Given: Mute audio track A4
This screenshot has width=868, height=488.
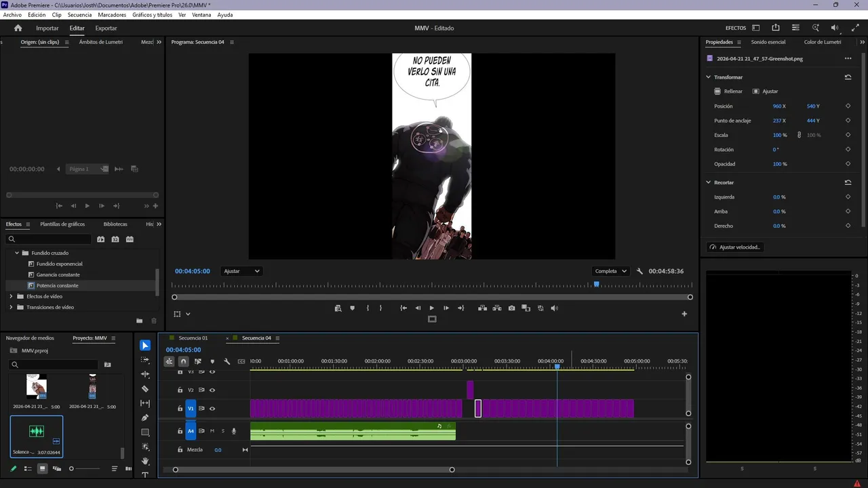Looking at the screenshot, I should 212,431.
